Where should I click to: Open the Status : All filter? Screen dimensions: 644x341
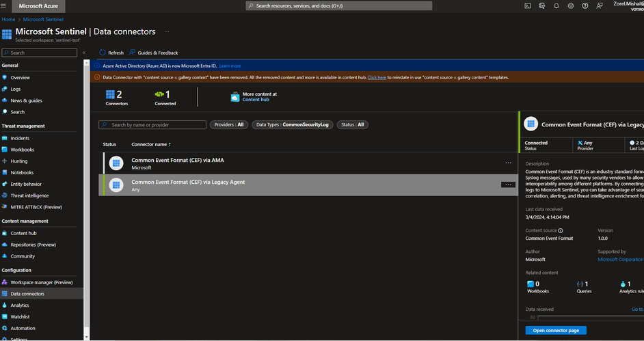[x=352, y=125]
